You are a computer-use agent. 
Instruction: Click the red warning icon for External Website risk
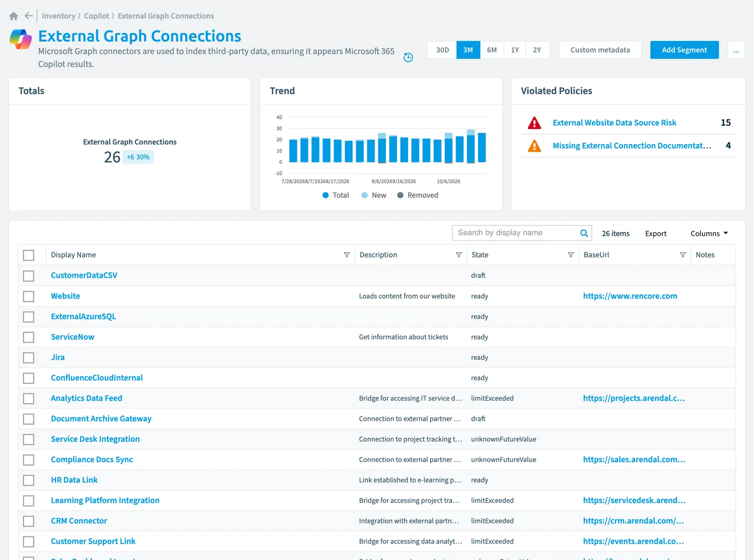coord(534,123)
